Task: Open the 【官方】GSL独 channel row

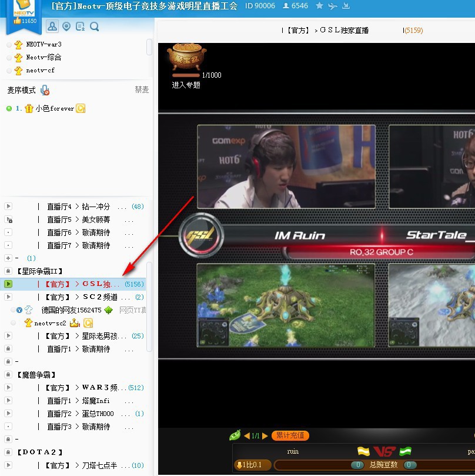Action: tap(73, 284)
